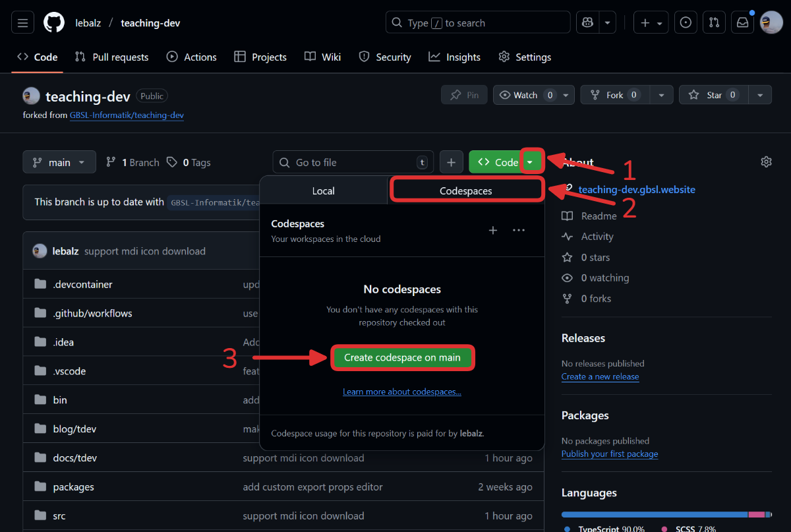The height and width of the screenshot is (532, 791).
Task: Open the Star lists dropdown arrow
Action: (x=760, y=95)
